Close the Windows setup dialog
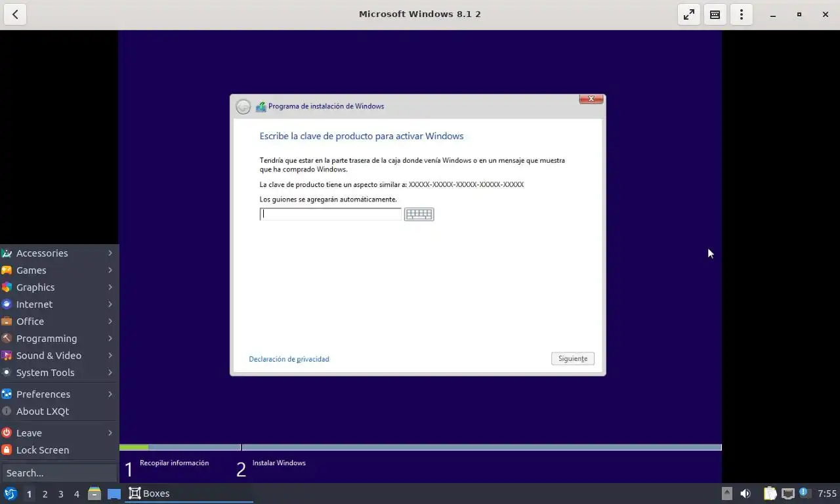This screenshot has height=504, width=840. point(591,99)
